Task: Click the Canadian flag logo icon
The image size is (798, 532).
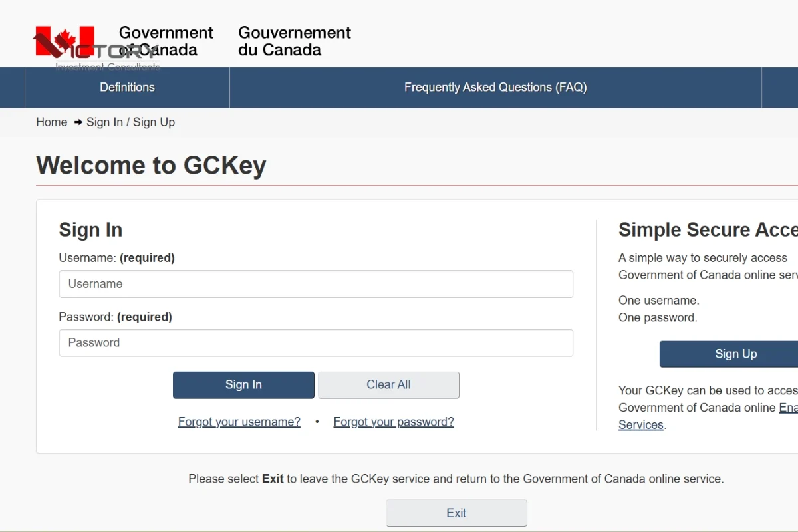Action: pyautogui.click(x=65, y=41)
